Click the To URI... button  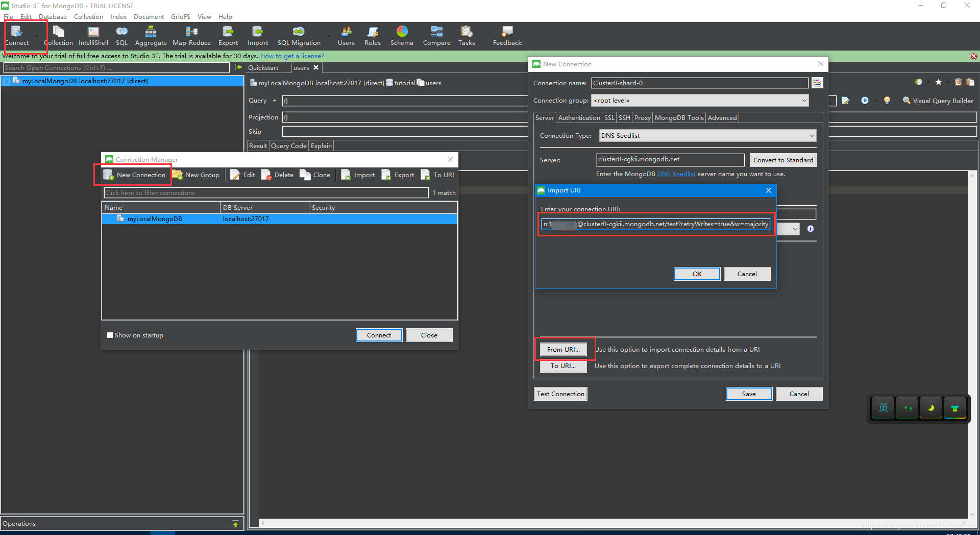tap(563, 366)
